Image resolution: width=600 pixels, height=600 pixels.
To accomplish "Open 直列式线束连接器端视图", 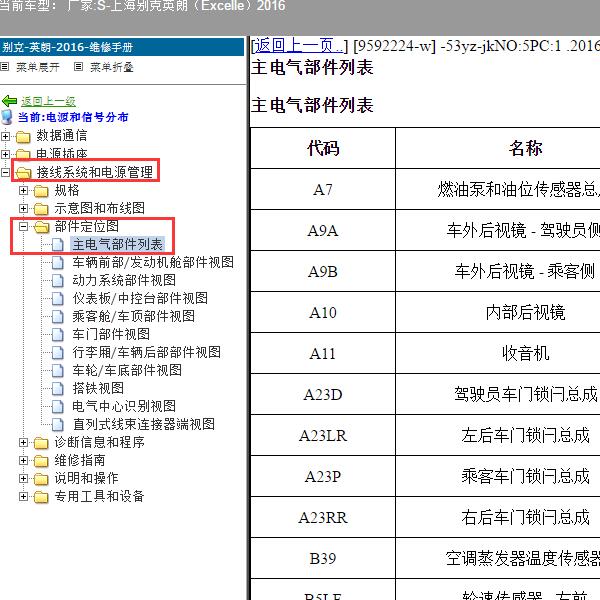I will point(143,424).
